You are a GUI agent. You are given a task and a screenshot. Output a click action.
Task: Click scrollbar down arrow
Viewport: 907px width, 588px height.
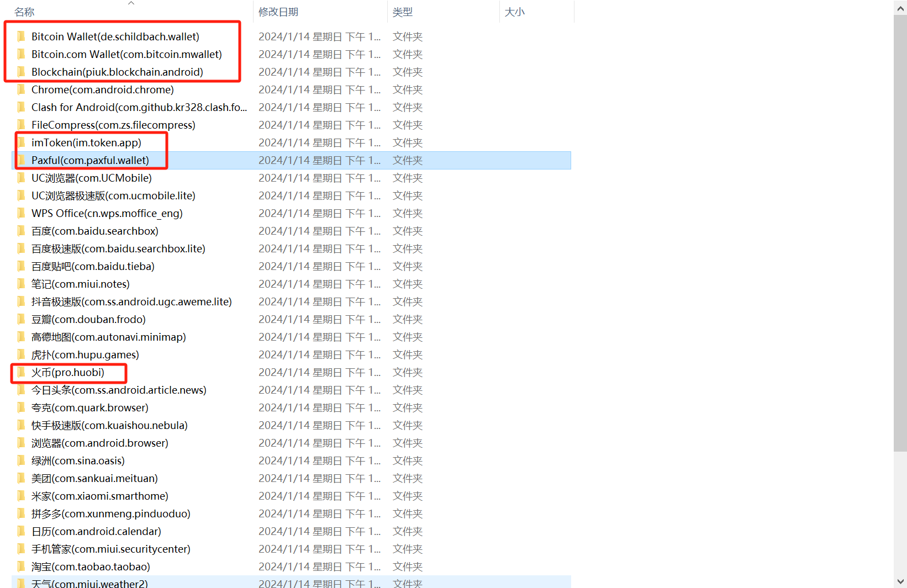tap(900, 581)
